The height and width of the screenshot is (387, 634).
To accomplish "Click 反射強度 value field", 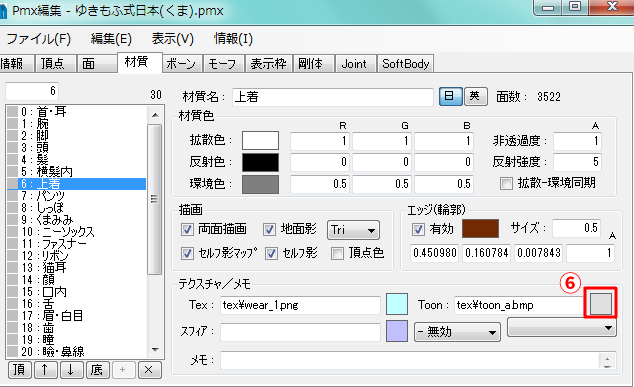I will click(x=577, y=162).
